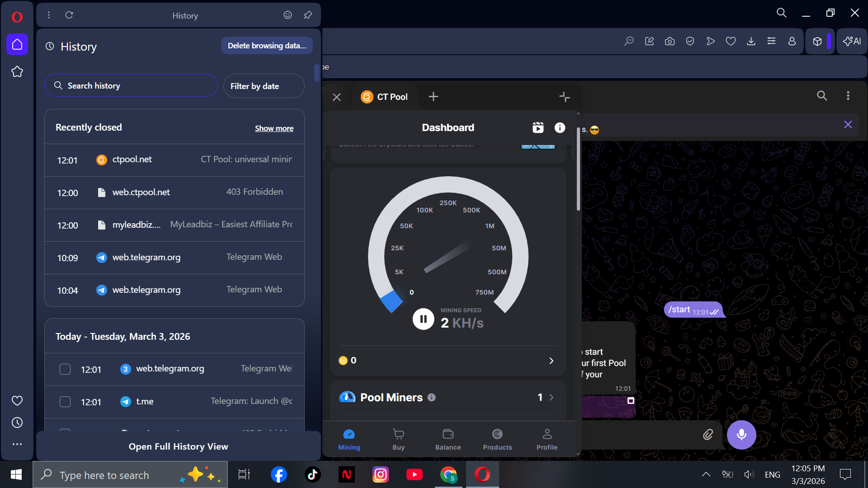
Task: Record a voice message with microphone button
Action: 741,435
